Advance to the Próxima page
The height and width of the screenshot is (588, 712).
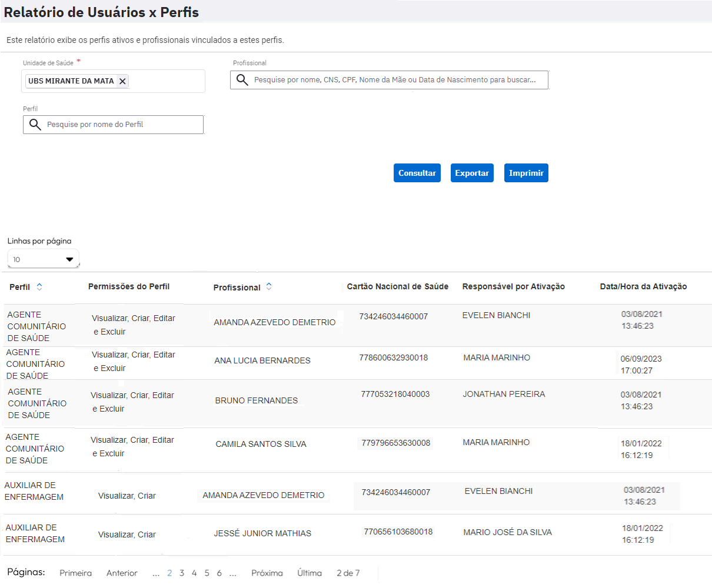coord(267,572)
